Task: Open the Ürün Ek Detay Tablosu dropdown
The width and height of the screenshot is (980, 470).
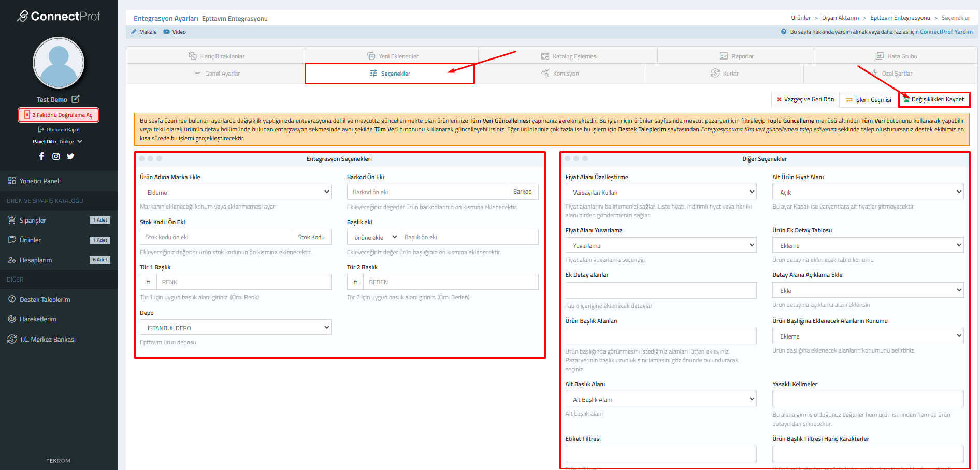Action: (x=868, y=245)
